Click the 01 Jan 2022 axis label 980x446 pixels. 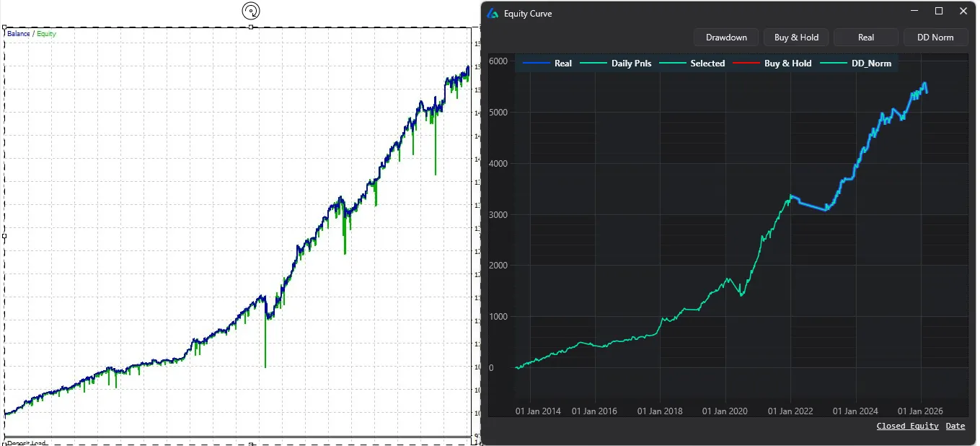[790, 411]
